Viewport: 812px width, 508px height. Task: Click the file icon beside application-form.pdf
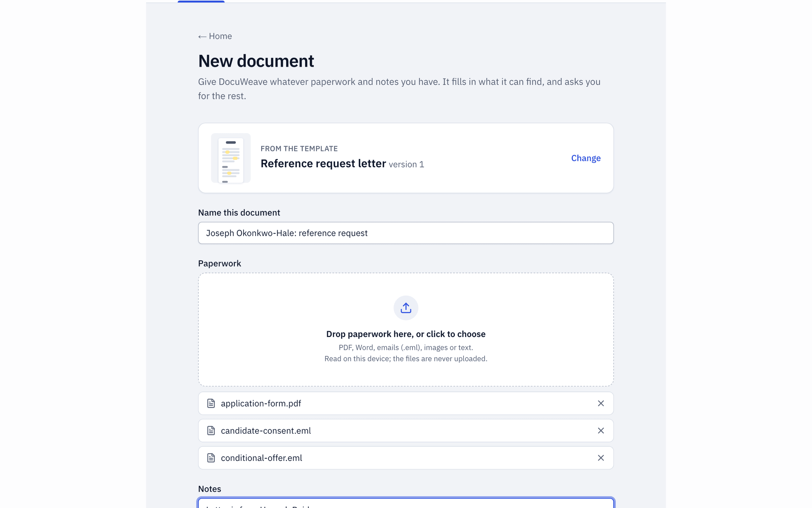tap(211, 403)
